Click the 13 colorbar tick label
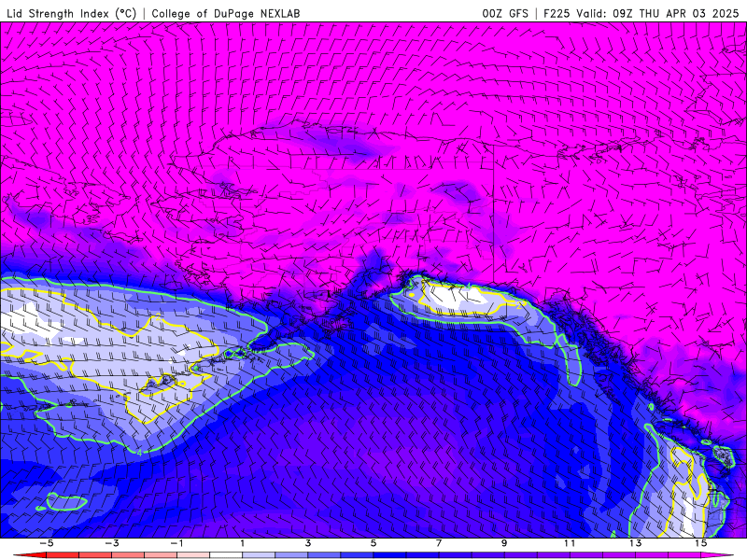Viewport: 747px width, 560px height. pyautogui.click(x=635, y=543)
